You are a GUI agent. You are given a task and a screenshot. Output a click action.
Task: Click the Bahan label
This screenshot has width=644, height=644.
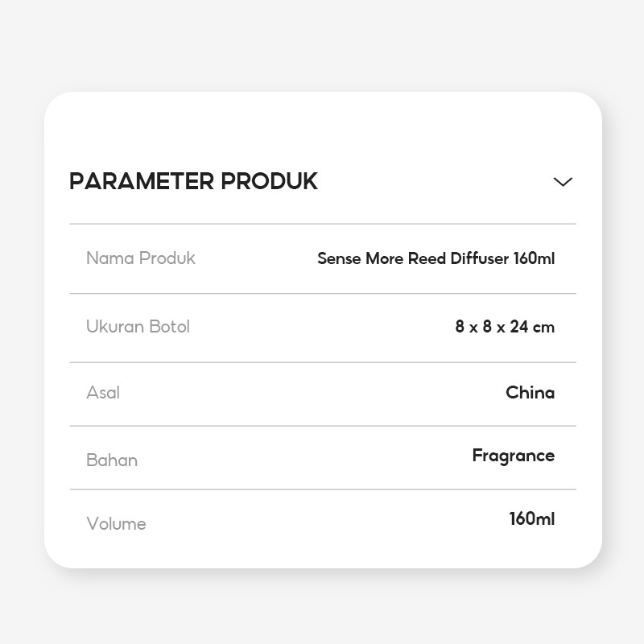click(112, 460)
